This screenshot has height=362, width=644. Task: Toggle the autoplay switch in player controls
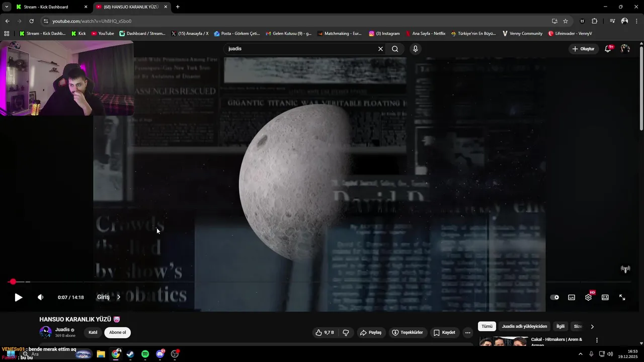pos(554,297)
